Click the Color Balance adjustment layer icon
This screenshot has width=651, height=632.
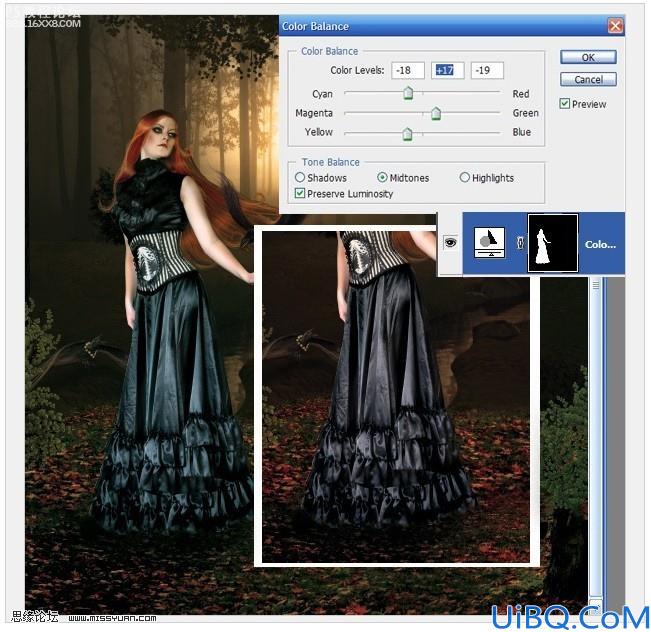[x=489, y=243]
